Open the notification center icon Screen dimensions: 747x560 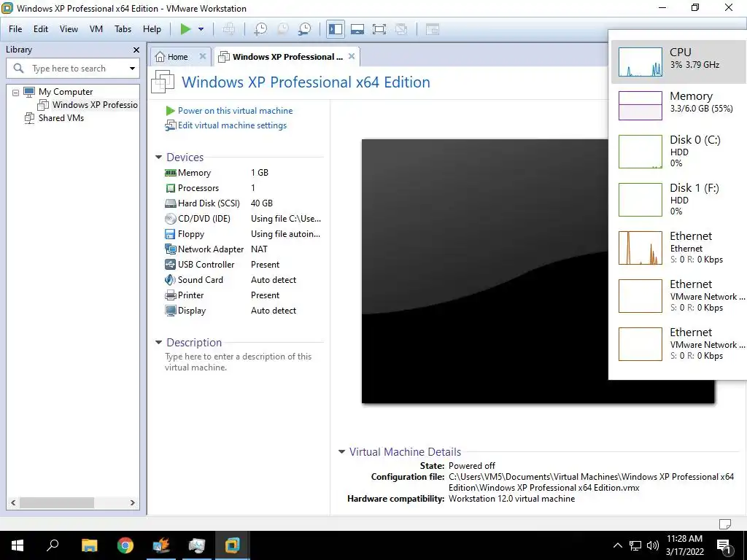[724, 545]
